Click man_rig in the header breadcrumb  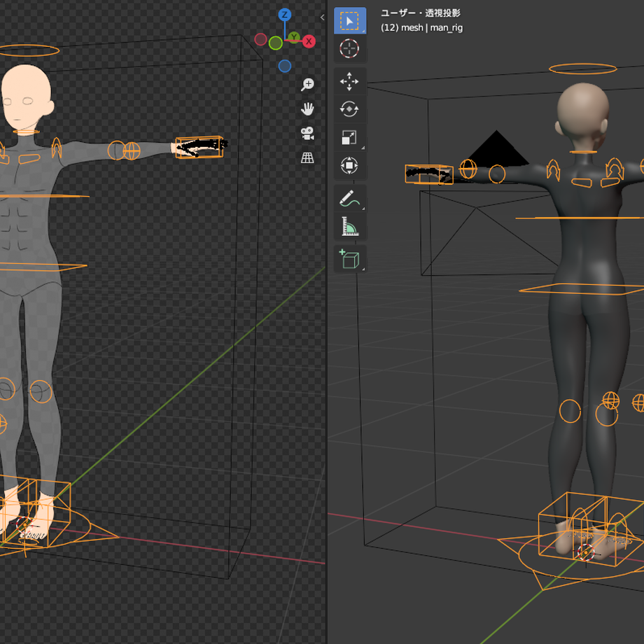click(x=446, y=27)
